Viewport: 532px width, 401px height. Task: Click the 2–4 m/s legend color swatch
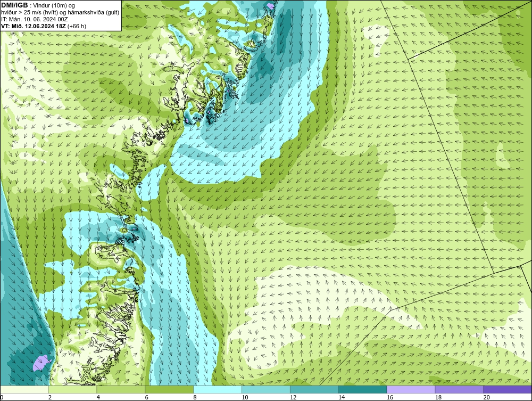tap(72, 389)
